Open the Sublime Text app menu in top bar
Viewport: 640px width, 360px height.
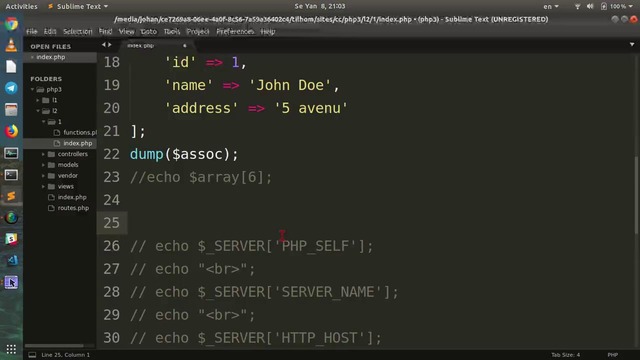click(78, 6)
